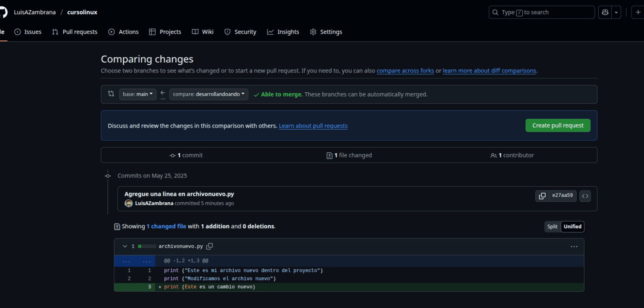Collapse the archivonuevo.py diff
The height and width of the screenshot is (308, 644).
[x=125, y=246]
